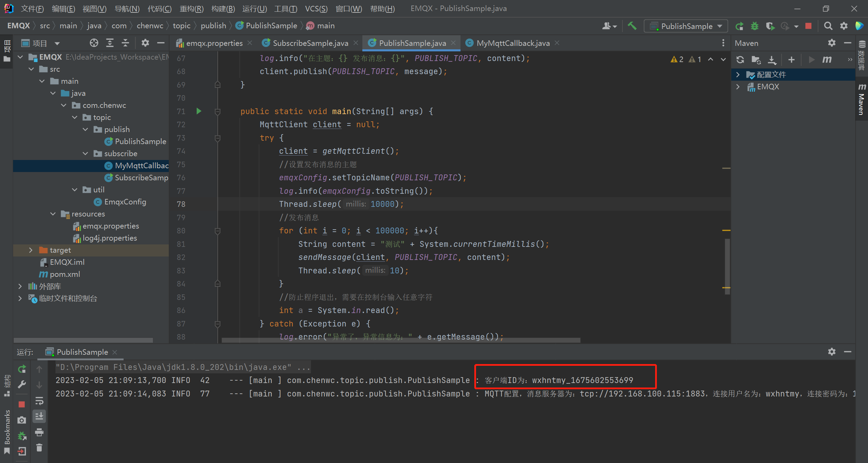Open the 重构(R) menu
This screenshot has width=868, height=463.
[x=192, y=9]
